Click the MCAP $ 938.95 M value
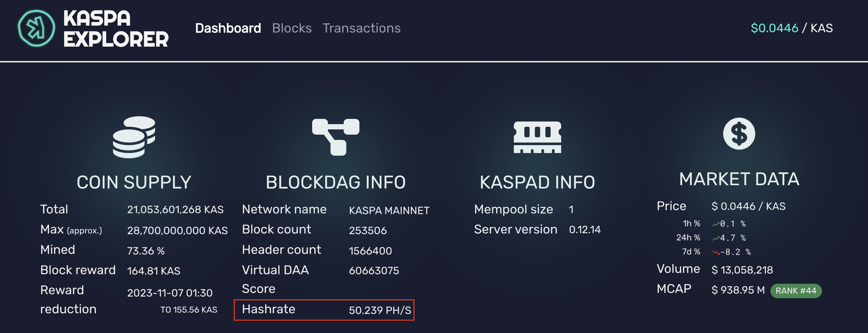 coord(738,290)
